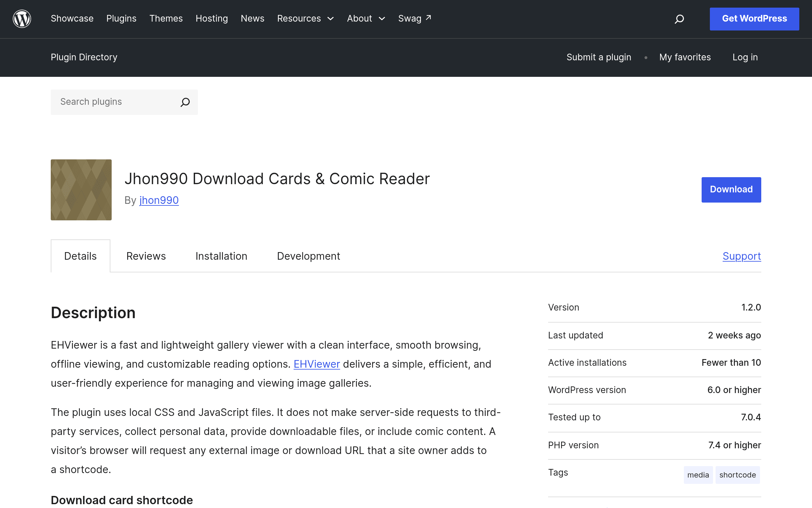Follow the EHViewer link in the description
This screenshot has height=508, width=812.
(x=317, y=364)
